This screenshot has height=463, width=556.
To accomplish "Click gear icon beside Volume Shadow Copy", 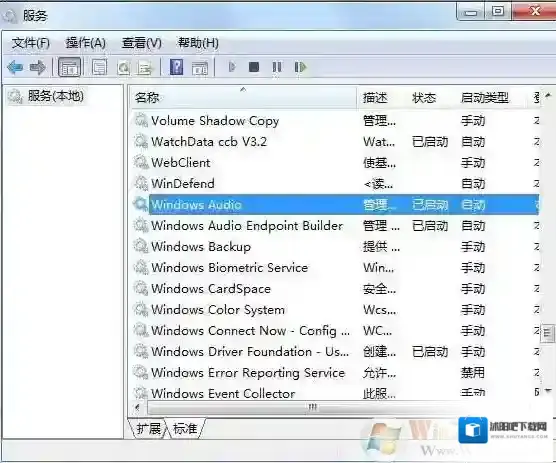I will 141,121.
